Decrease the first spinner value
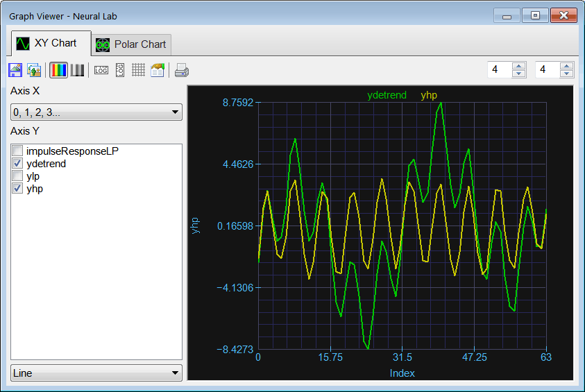The height and width of the screenshot is (392, 585). coord(518,74)
